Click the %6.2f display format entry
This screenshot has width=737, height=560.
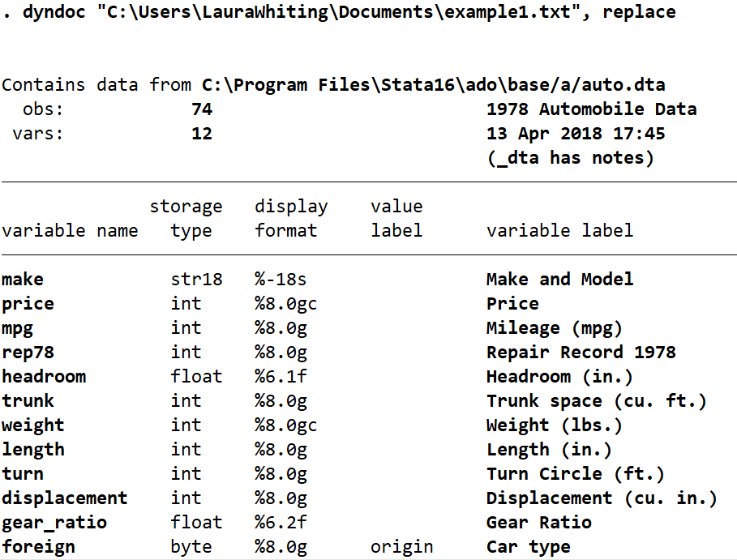281,523
